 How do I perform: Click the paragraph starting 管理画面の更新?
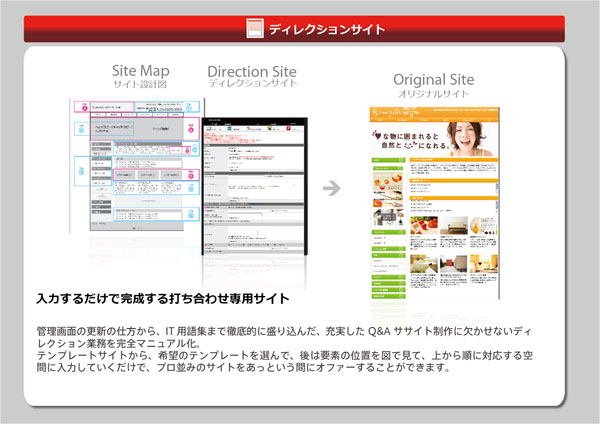pos(284,337)
